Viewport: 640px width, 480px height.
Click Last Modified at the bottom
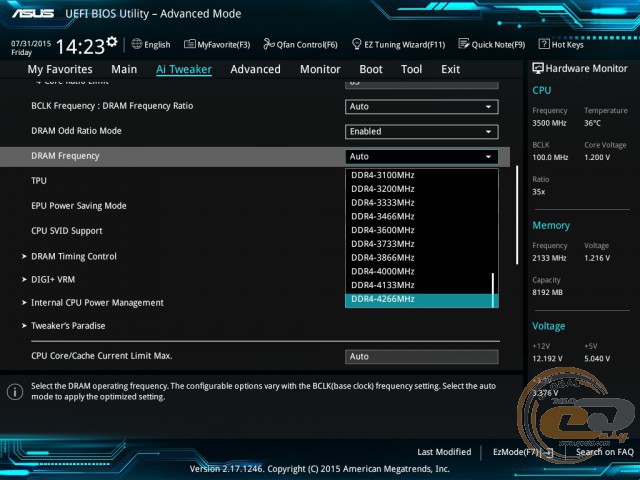[444, 452]
